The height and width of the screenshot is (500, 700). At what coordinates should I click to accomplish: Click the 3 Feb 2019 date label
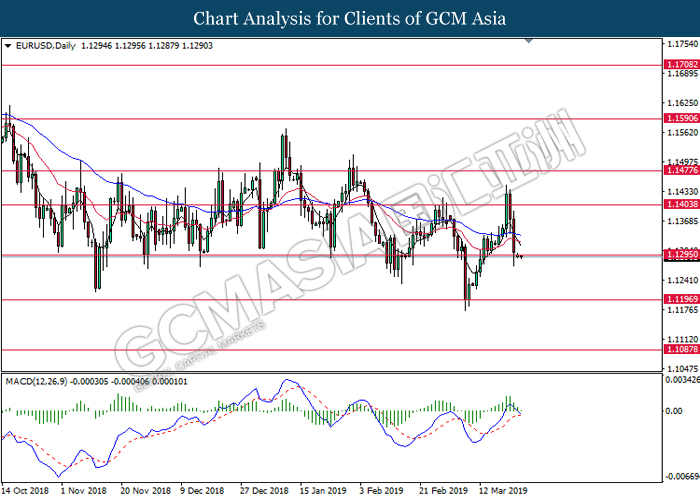coord(381,491)
